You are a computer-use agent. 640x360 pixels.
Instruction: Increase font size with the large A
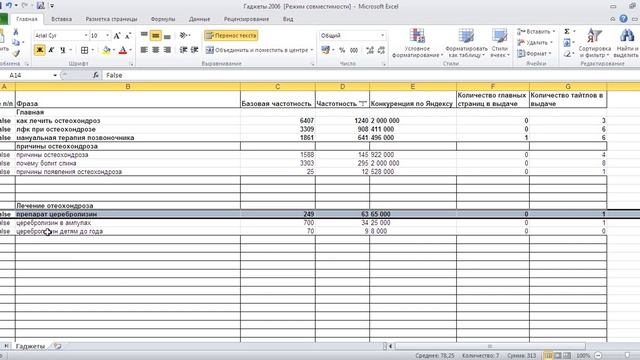point(117,36)
